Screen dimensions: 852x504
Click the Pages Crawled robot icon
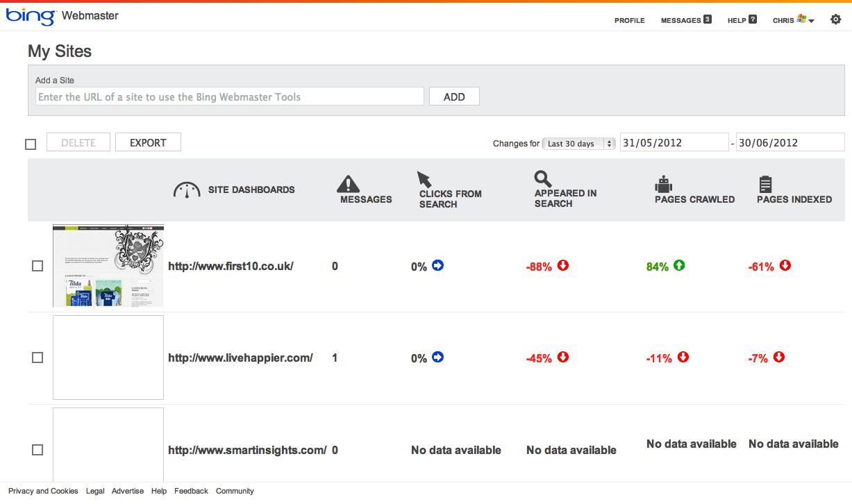[x=664, y=185]
